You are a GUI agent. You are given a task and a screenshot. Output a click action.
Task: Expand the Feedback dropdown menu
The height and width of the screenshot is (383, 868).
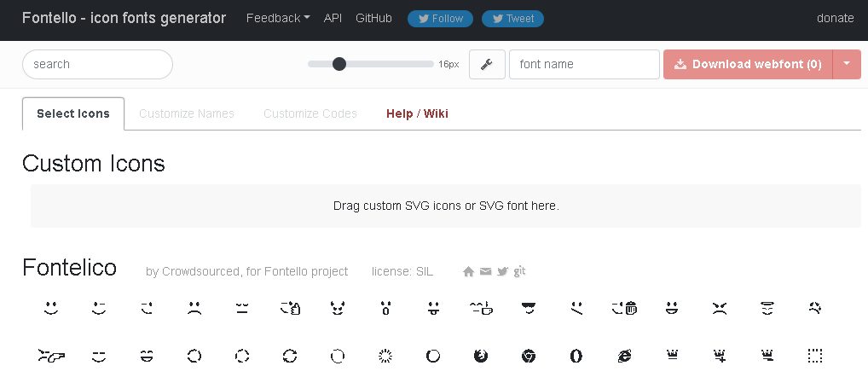pyautogui.click(x=278, y=18)
